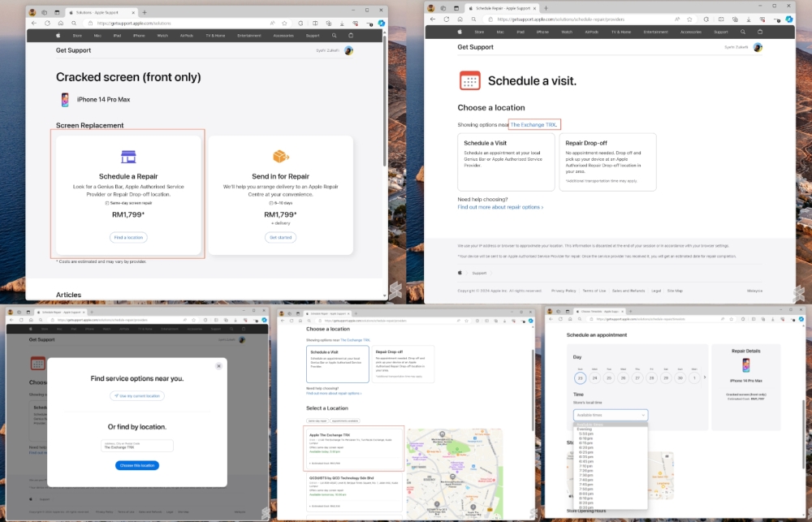Image resolution: width=812 pixels, height=522 pixels.
Task: Select Schedule a Visit card in Schedule a visit window
Action: click(506, 162)
